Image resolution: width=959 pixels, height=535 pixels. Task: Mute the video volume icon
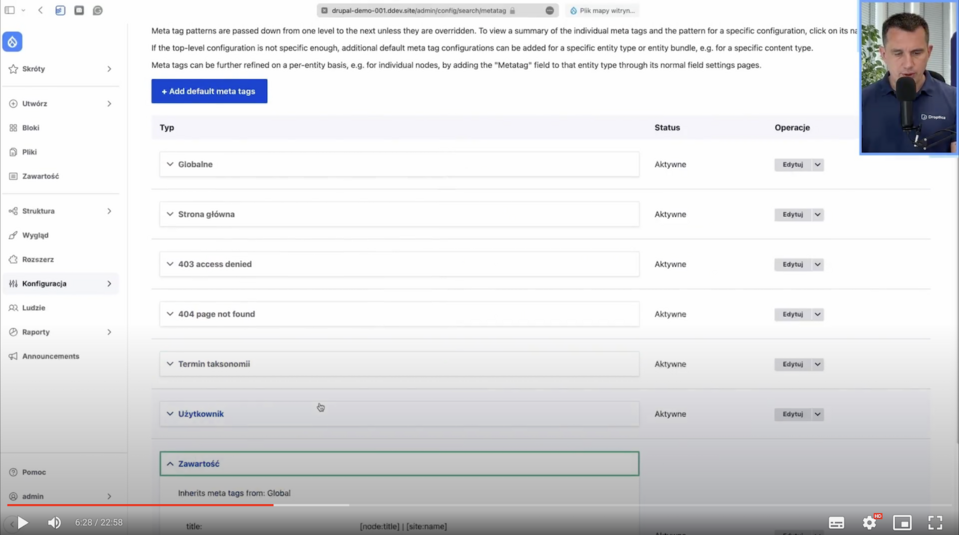pos(54,523)
